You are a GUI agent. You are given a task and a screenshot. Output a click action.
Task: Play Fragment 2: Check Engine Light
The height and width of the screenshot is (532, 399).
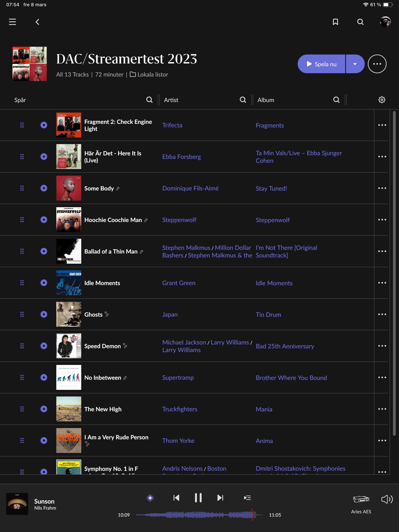44,125
